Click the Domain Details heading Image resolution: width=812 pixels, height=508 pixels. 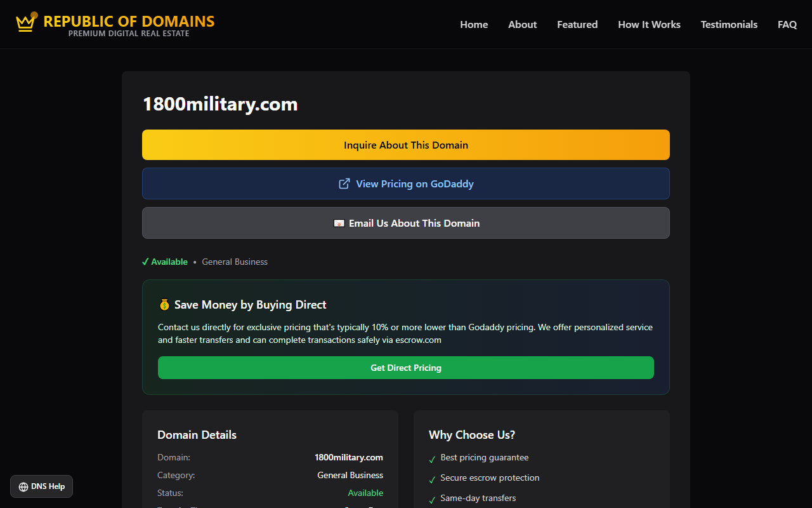tap(197, 435)
